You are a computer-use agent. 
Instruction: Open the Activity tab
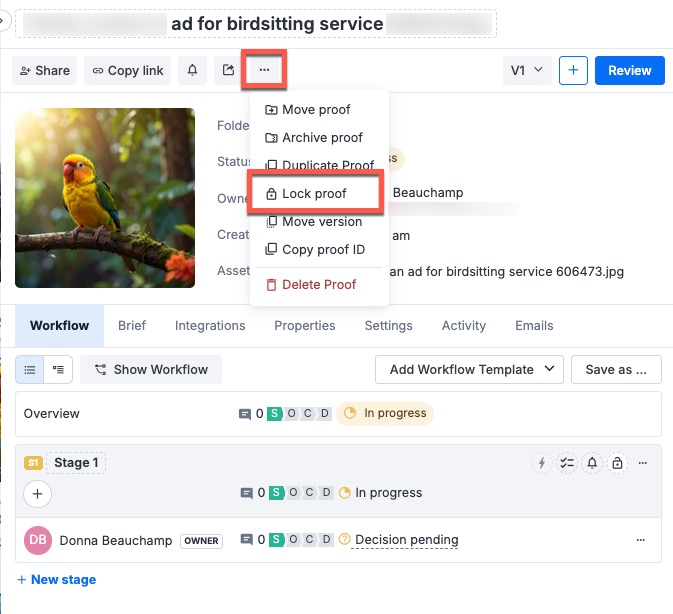click(463, 325)
